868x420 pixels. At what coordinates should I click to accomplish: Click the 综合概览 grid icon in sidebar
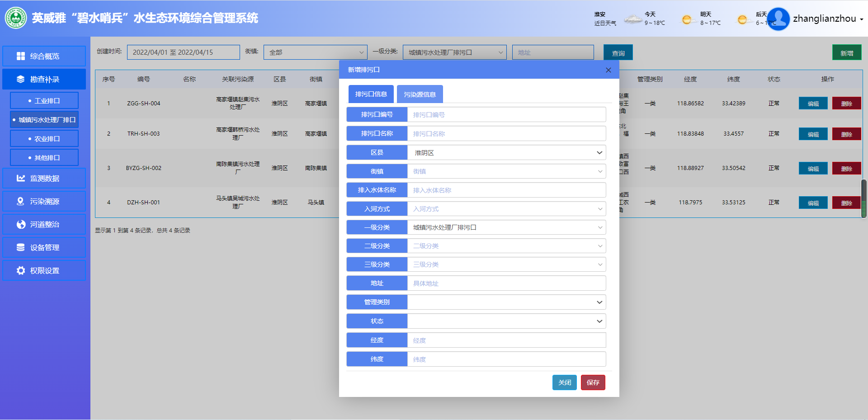21,56
